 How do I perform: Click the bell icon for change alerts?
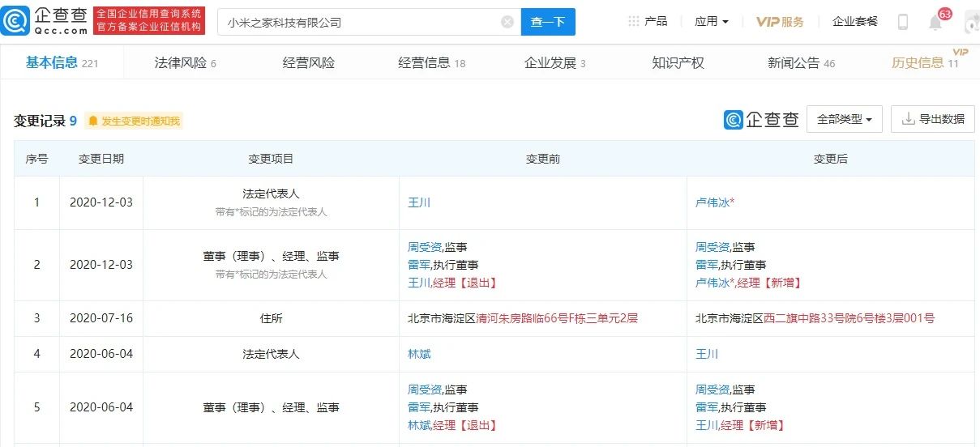(93, 121)
